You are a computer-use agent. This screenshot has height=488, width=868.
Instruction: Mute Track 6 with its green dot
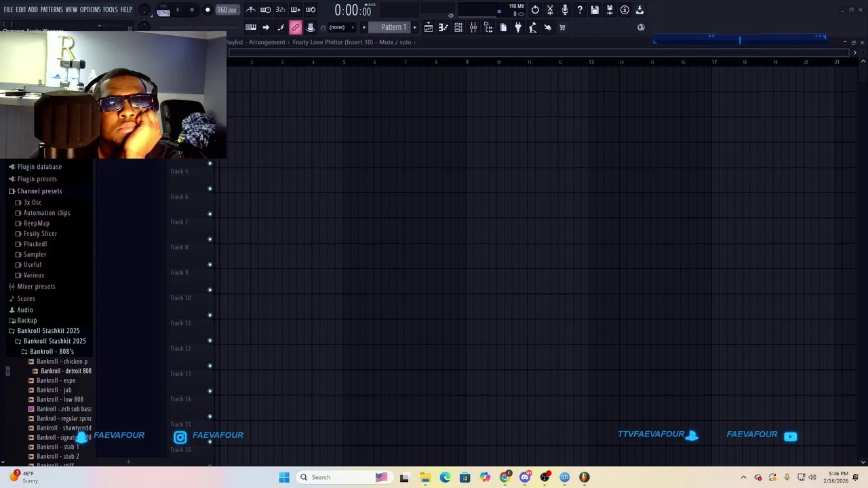point(210,188)
